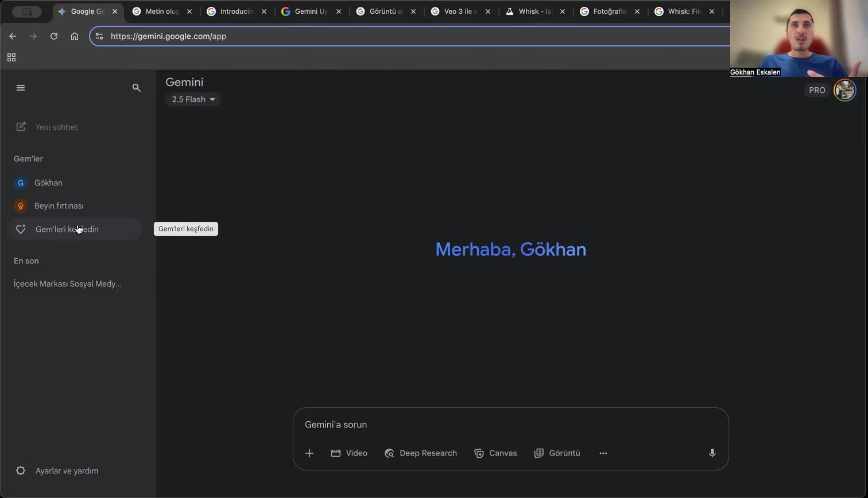
Task: Click the Gem'ler section heading
Action: pyautogui.click(x=28, y=159)
